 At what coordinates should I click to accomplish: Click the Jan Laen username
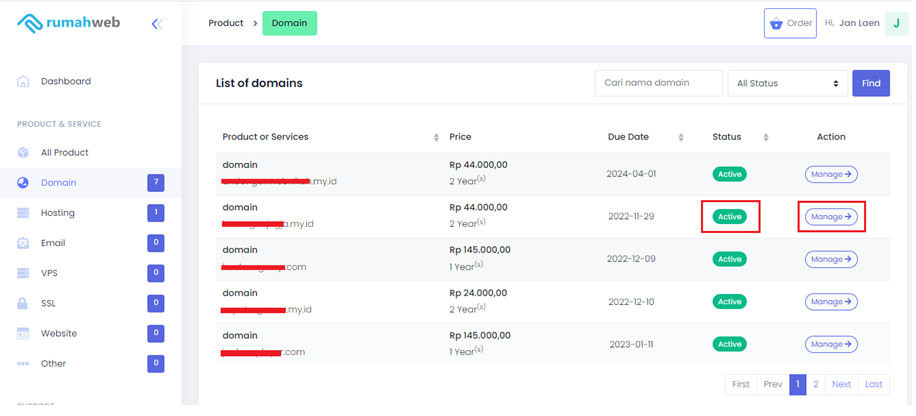point(859,23)
